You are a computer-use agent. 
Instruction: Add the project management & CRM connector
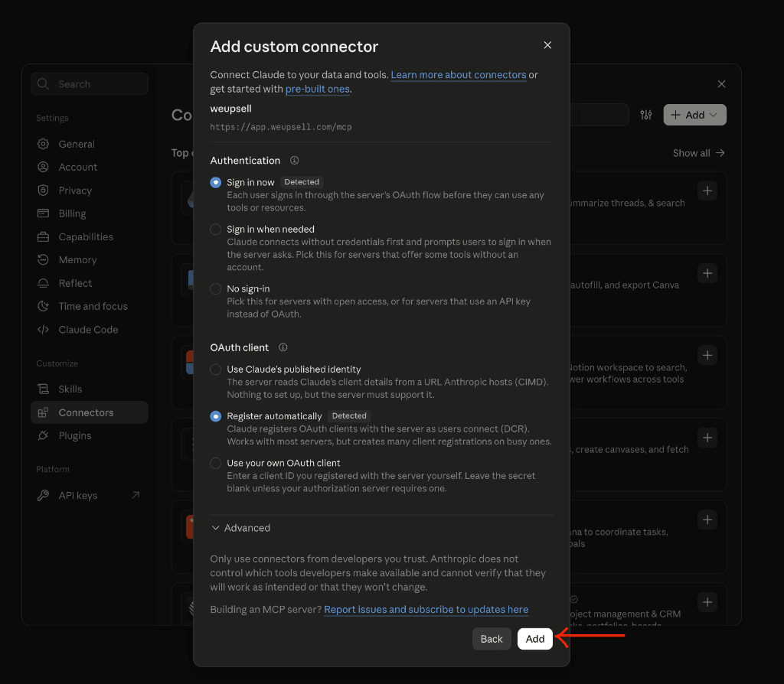point(707,602)
